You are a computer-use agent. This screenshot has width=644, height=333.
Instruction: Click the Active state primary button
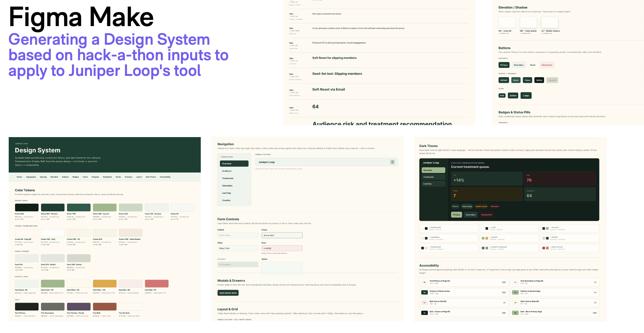[x=539, y=80]
